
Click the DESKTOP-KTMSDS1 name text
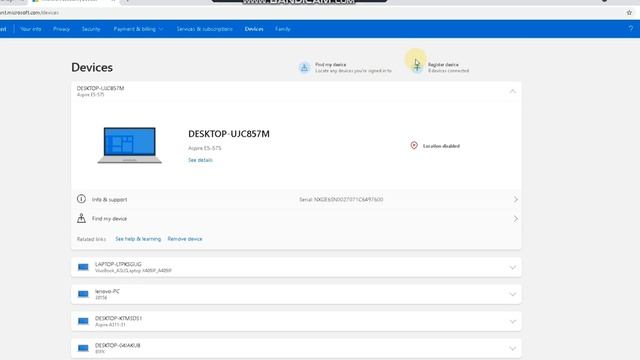[118, 318]
